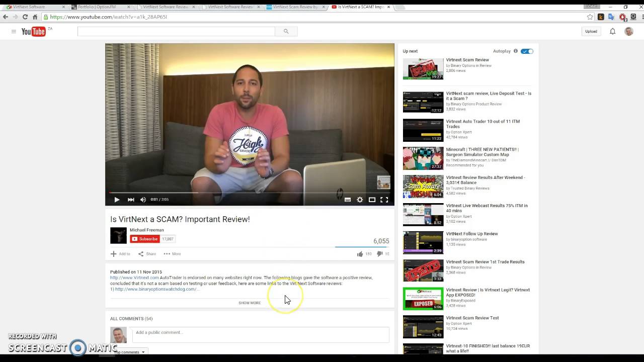The height and width of the screenshot is (362, 644).
Task: Toggle subtitles/captions in player
Action: 348,200
